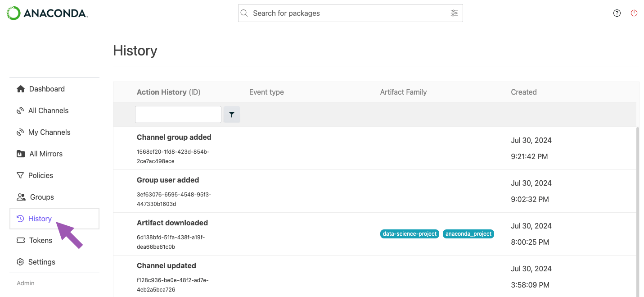Click the 3:58:09 PM timestamp
The width and height of the screenshot is (644, 297).
(x=530, y=285)
